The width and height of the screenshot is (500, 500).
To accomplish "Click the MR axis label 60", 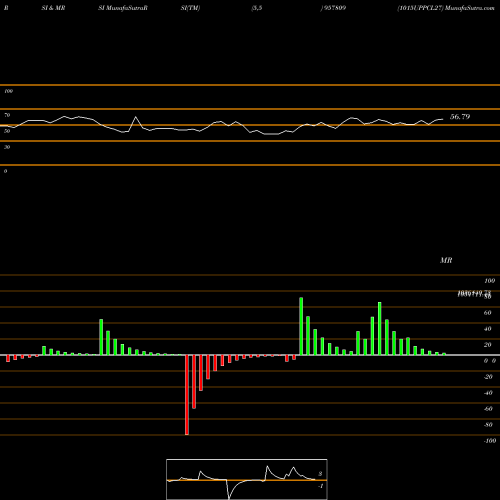I will point(487,313).
